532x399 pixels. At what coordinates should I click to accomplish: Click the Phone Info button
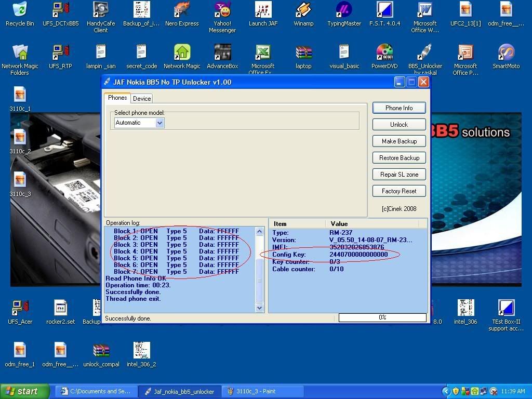pos(399,108)
